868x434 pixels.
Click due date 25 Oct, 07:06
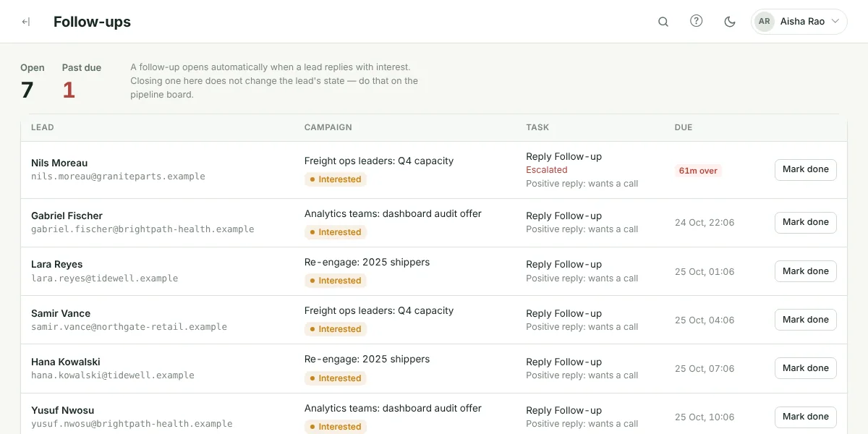tap(705, 368)
